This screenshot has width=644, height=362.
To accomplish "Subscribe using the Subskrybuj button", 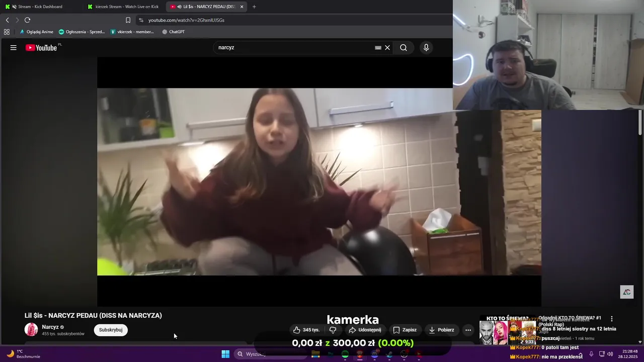I will pos(111,330).
